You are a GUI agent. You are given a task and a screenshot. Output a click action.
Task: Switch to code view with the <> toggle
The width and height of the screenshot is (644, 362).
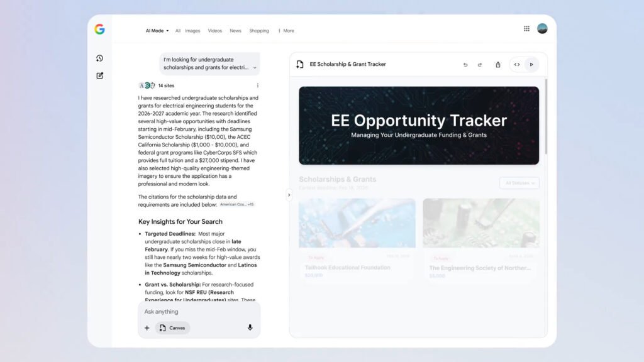tap(517, 64)
